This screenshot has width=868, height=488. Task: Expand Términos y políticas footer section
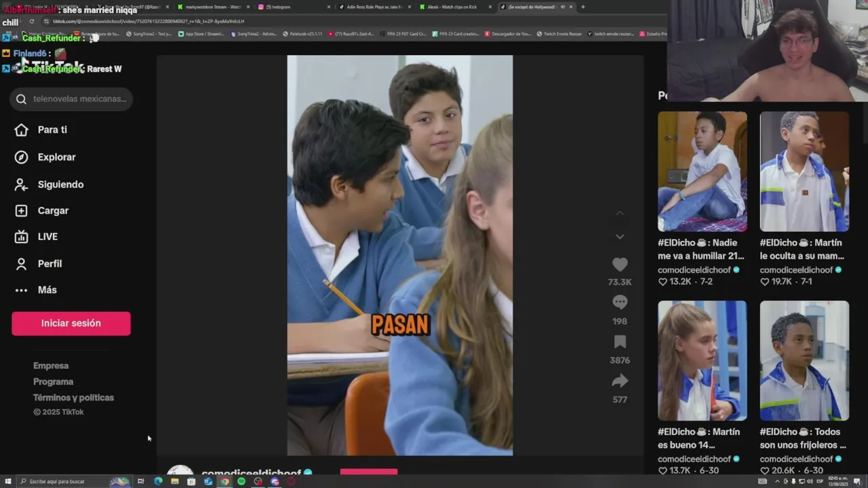73,398
